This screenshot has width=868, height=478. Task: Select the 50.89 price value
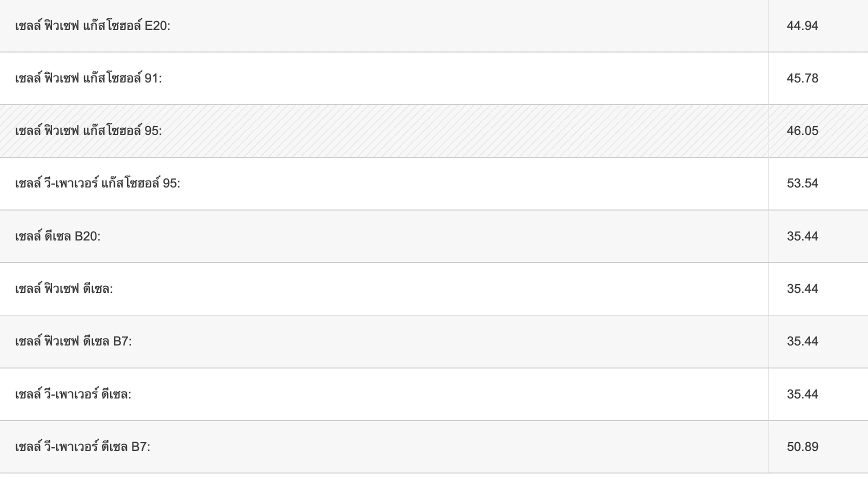(x=802, y=446)
